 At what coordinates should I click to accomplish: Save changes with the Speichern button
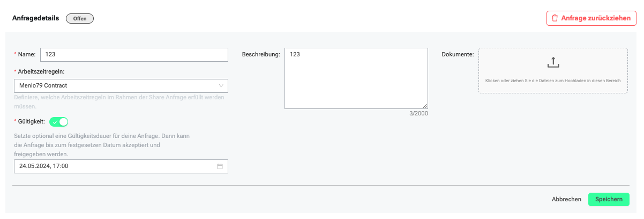(x=609, y=199)
